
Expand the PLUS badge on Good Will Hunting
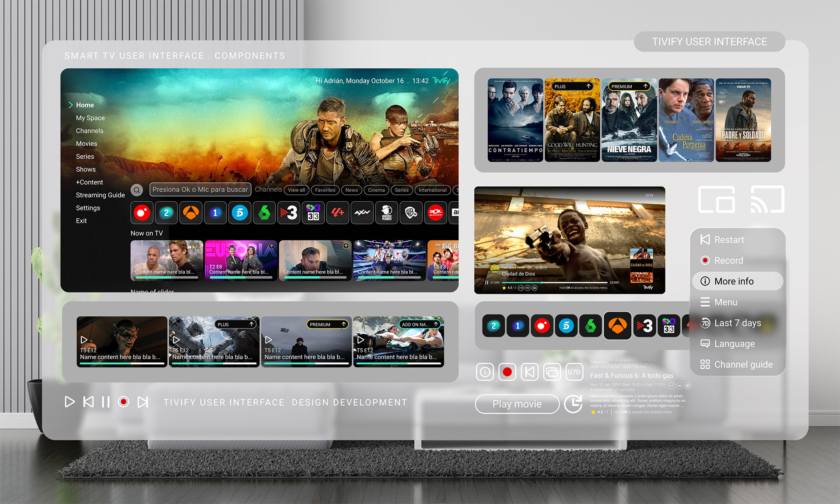tap(572, 87)
